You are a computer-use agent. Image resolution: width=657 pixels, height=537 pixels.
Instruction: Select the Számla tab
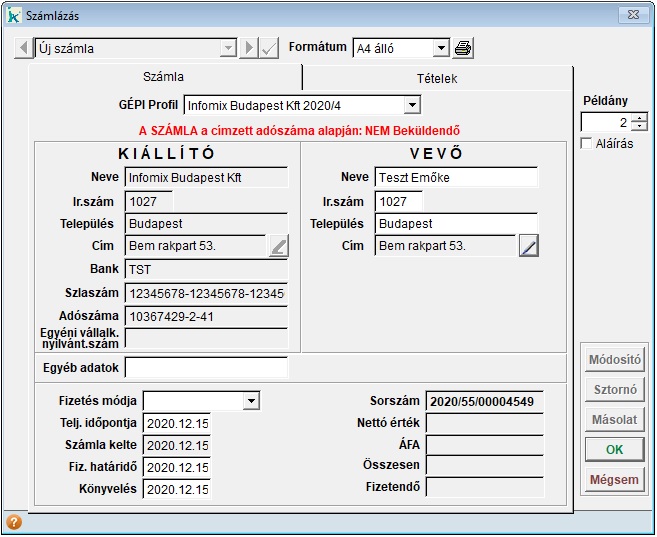164,77
